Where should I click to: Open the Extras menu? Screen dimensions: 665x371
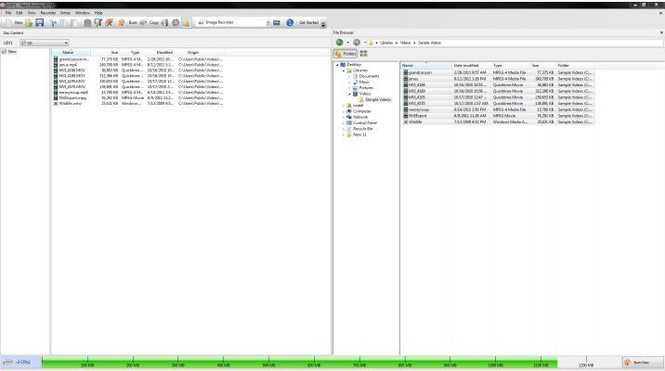[x=65, y=13]
